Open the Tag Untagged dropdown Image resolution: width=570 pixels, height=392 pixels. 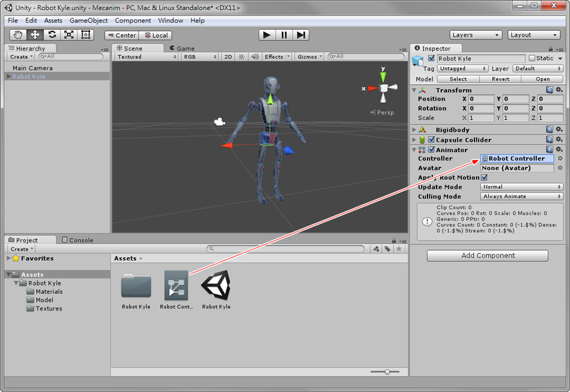463,68
